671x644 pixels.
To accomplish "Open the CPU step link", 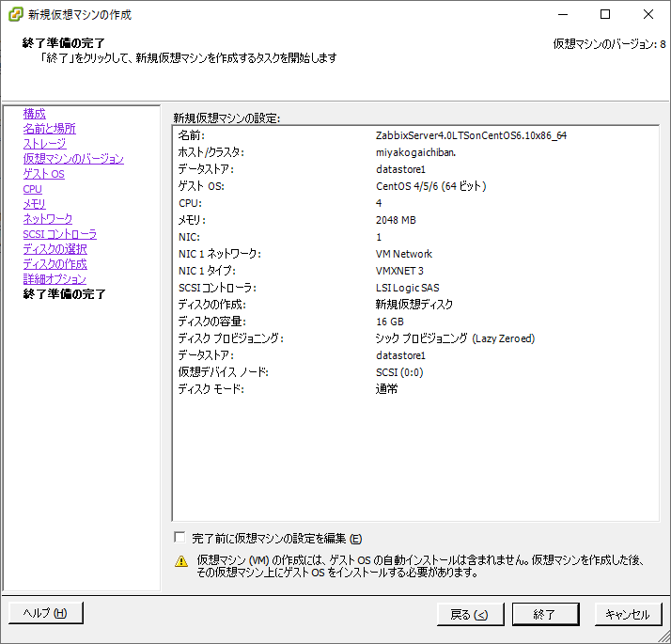I will [33, 189].
